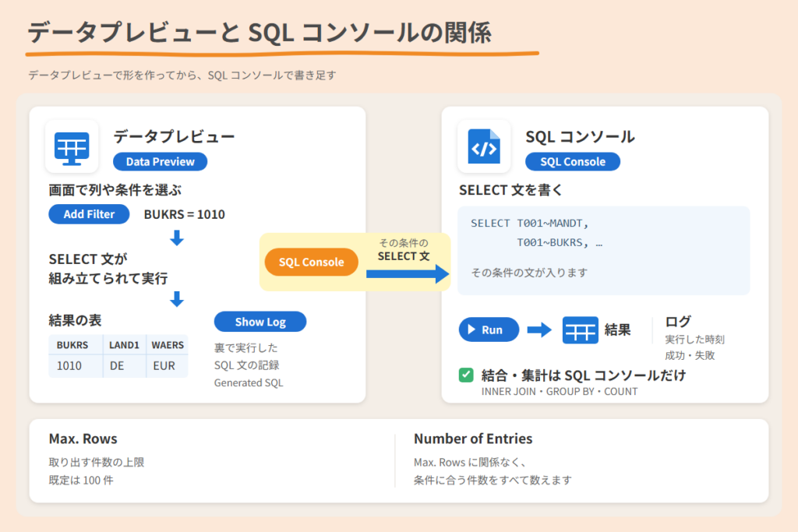Click the blue SQL Console pill
798x532 pixels.
(573, 162)
